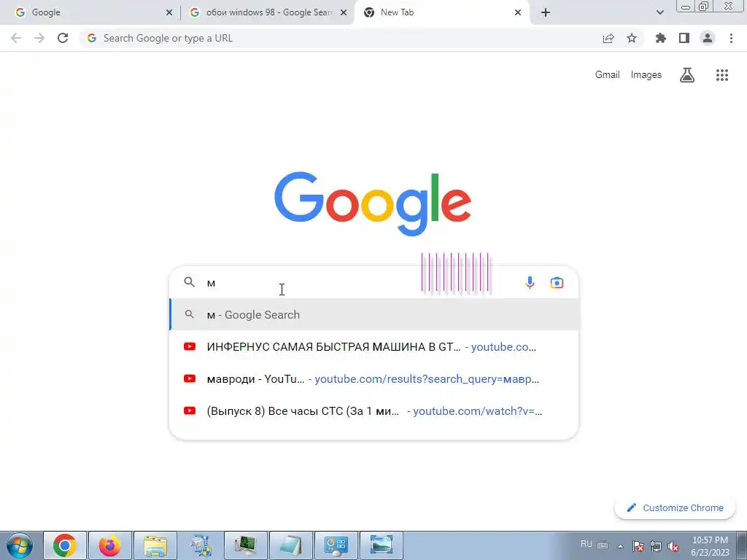Screen dimensions: 747x560
Task: Open the picture viewer taskbar icon
Action: (382, 545)
